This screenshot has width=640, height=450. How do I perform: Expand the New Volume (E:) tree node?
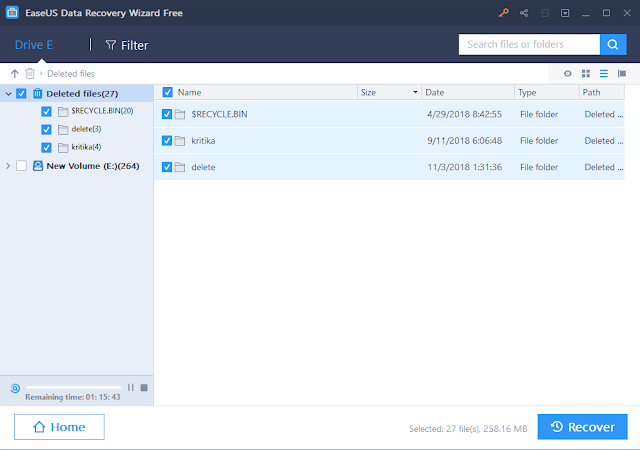8,166
